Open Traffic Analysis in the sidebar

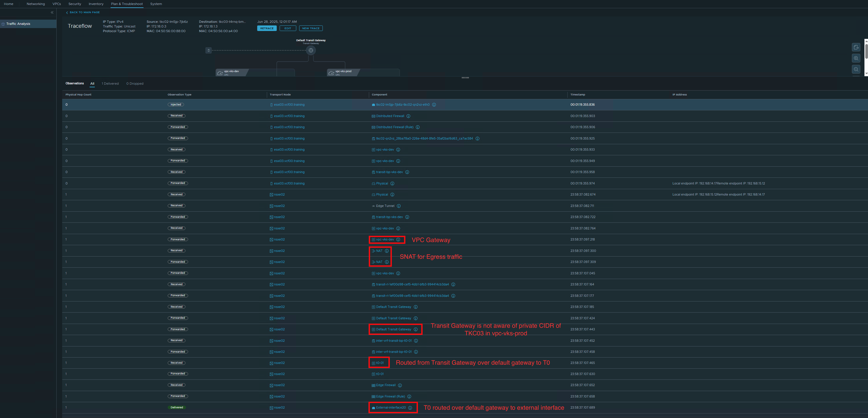pos(28,24)
